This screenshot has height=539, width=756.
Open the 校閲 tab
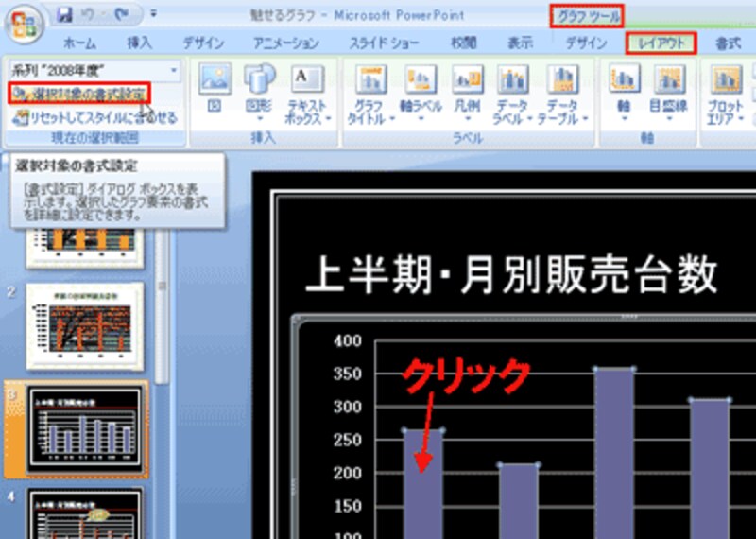click(x=464, y=43)
